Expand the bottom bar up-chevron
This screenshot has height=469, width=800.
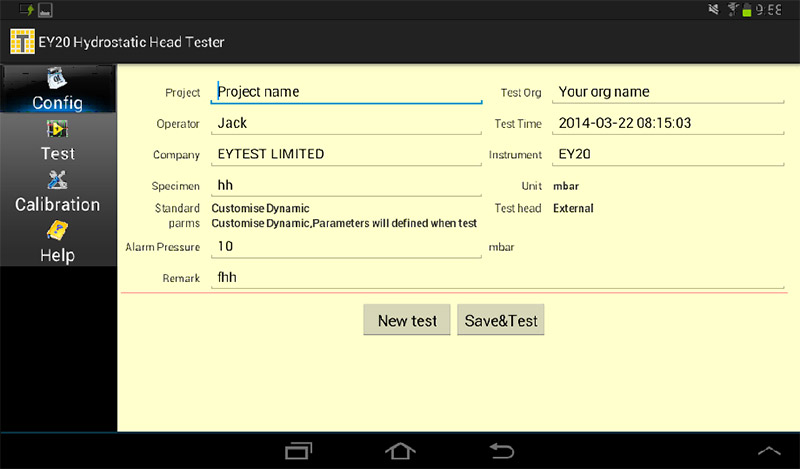click(x=769, y=451)
